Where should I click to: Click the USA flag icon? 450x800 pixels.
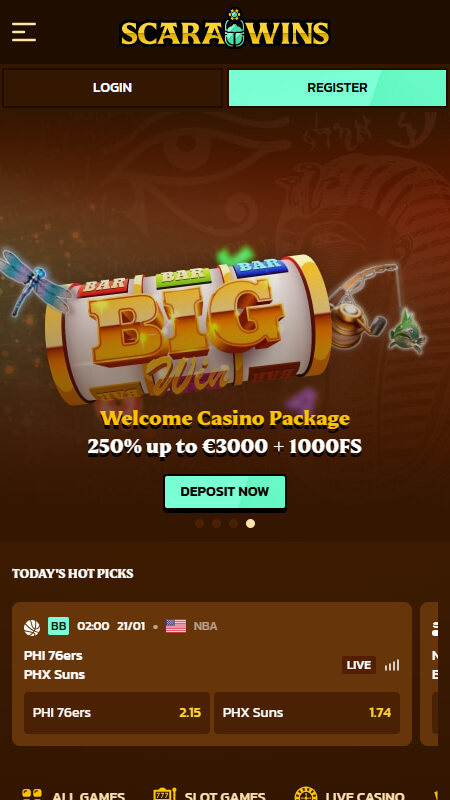coord(176,626)
